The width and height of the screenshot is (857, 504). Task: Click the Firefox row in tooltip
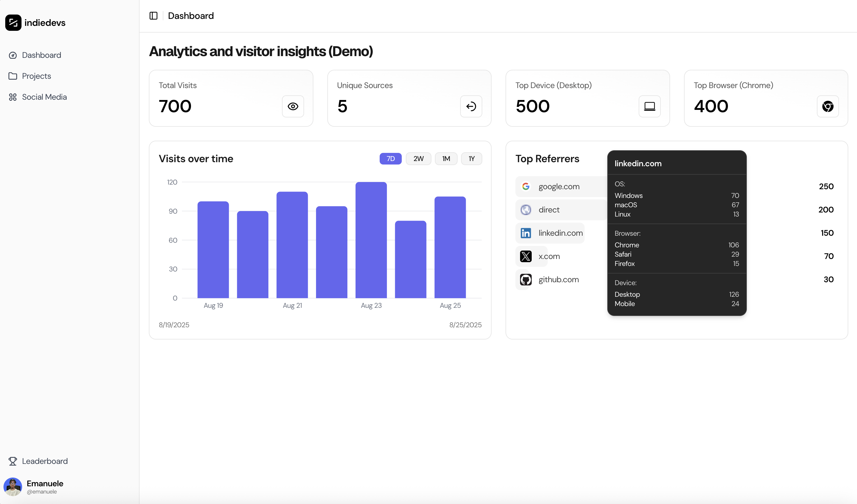pos(677,264)
